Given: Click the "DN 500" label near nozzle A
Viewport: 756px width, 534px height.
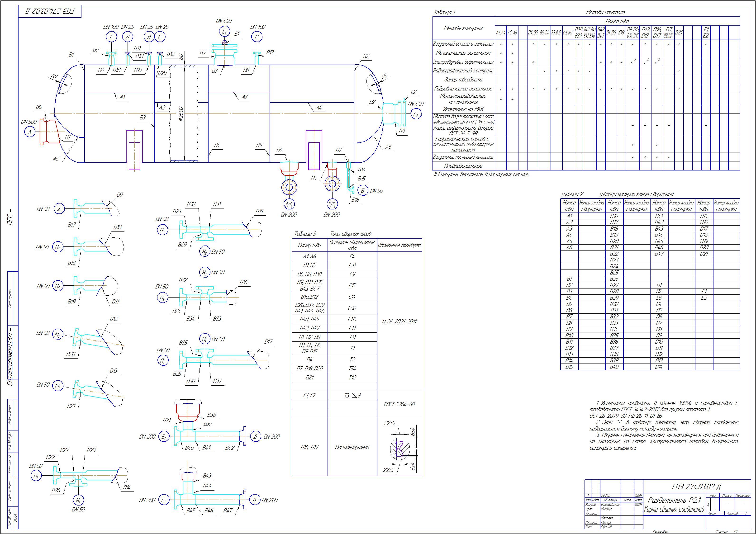Looking at the screenshot, I should [x=29, y=122].
